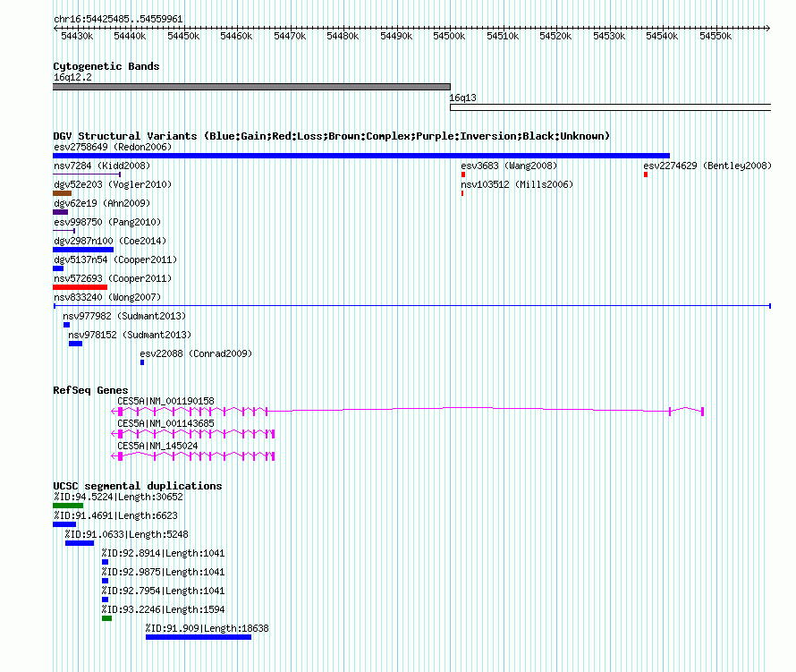Viewport: 796px width, 672px height.
Task: Open %ID:91.4691|Length:6623 duplication label
Action: tap(115, 515)
